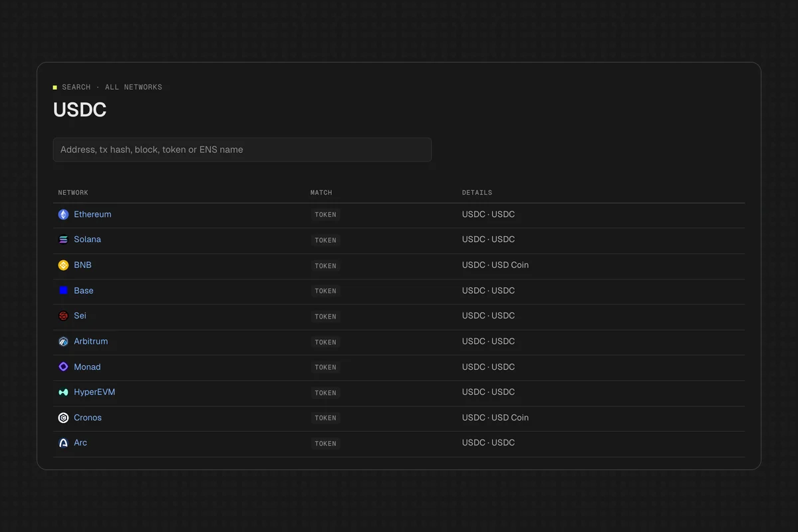The width and height of the screenshot is (798, 532).
Task: Open the Solana network link
Action: point(87,239)
